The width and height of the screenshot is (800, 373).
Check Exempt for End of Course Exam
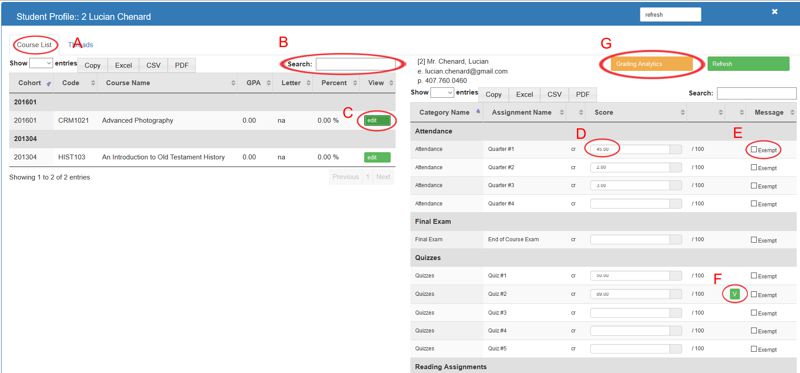(754, 239)
